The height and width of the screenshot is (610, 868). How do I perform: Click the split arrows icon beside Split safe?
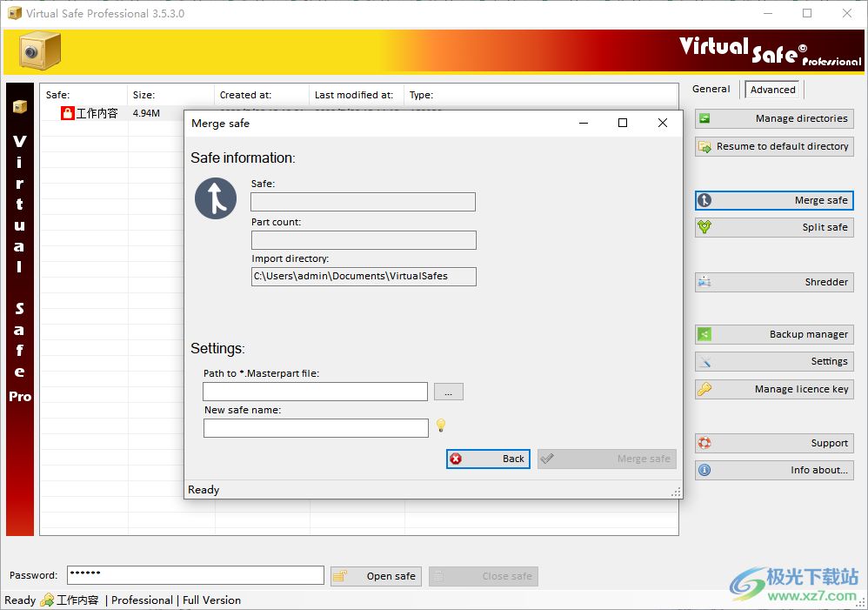coord(704,227)
